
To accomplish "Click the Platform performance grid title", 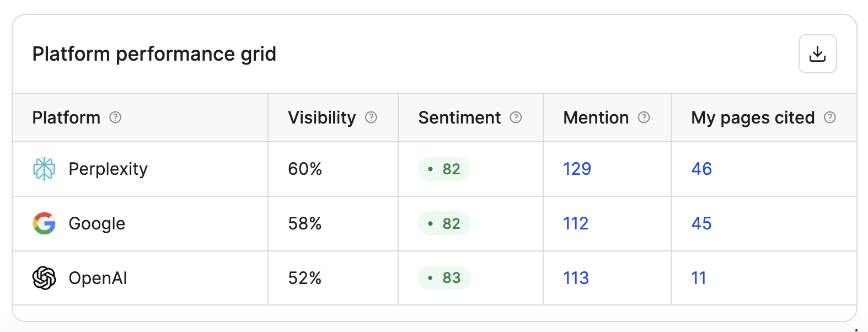I will [154, 54].
